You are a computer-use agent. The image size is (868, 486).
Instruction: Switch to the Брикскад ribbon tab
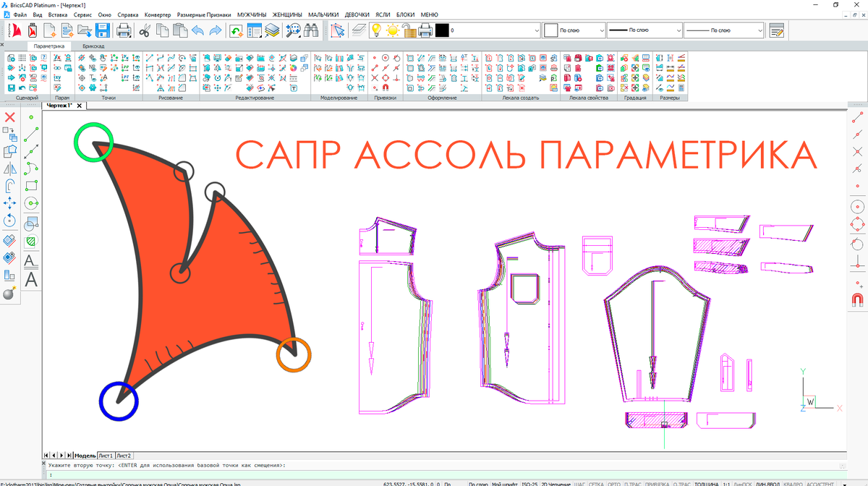tap(93, 46)
